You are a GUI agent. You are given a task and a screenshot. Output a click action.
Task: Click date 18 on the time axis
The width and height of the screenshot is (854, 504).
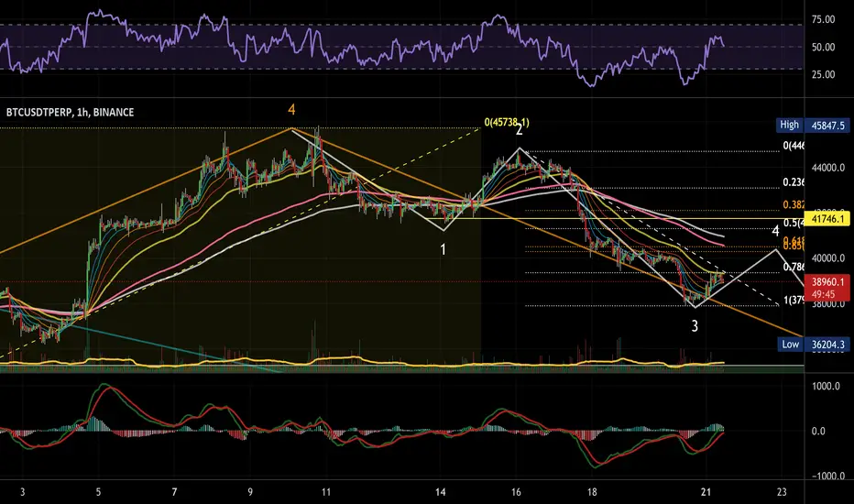click(x=592, y=493)
